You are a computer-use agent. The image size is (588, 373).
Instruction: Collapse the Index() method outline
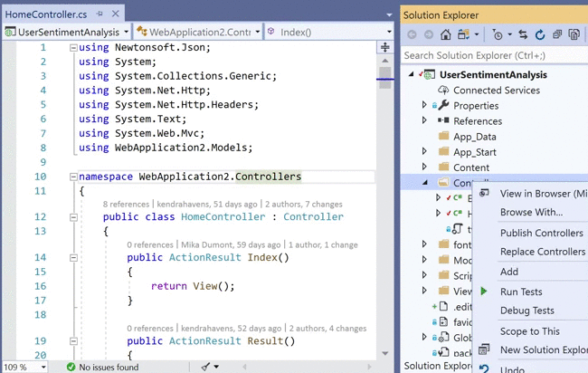pos(73,258)
